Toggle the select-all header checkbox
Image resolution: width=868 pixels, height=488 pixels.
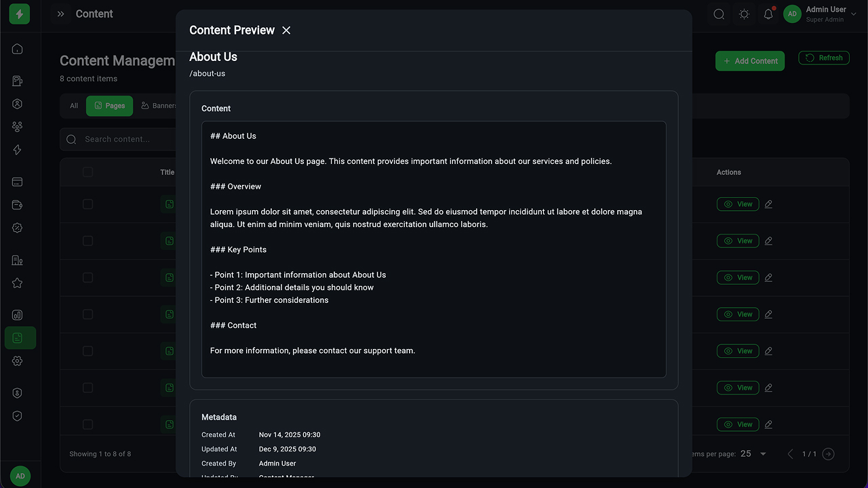pos(87,172)
